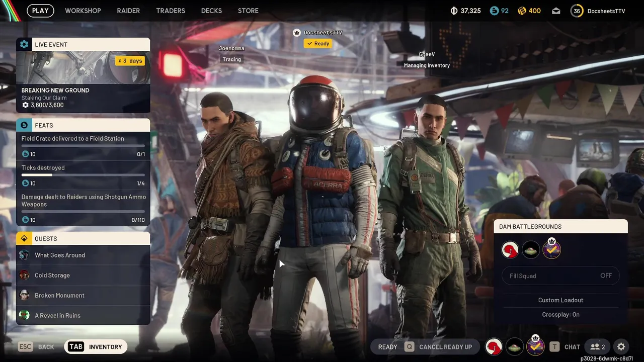The height and width of the screenshot is (362, 644).
Task: Click the coin currency icon beside 37,325
Action: pos(454,11)
